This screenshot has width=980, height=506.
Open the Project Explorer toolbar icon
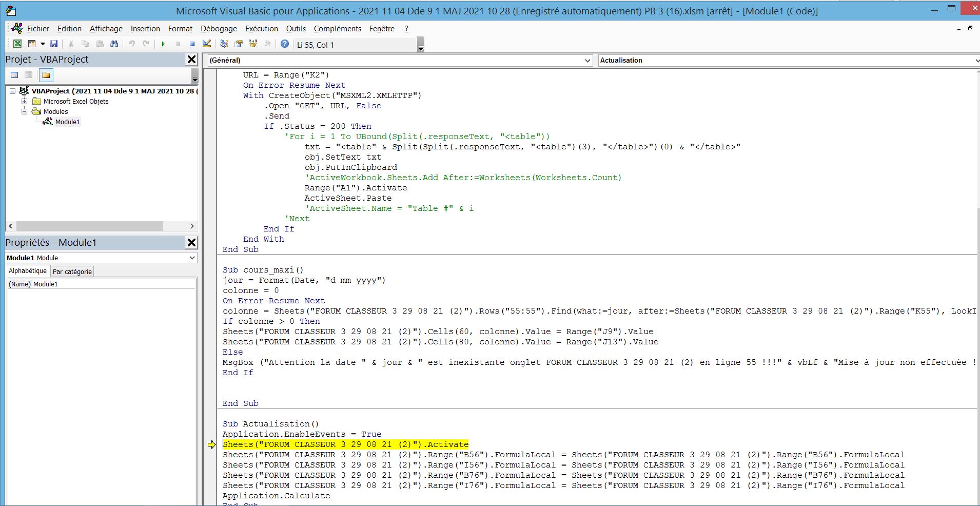(224, 44)
